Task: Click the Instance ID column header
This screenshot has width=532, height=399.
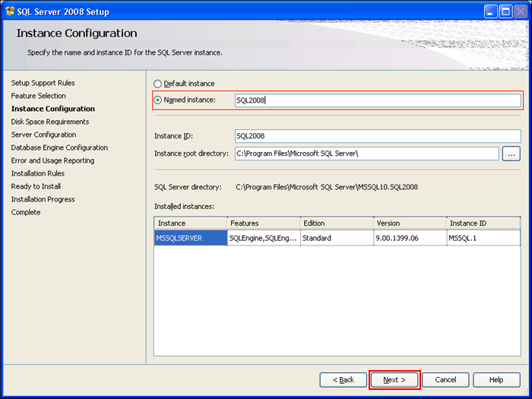Action: coord(483,223)
